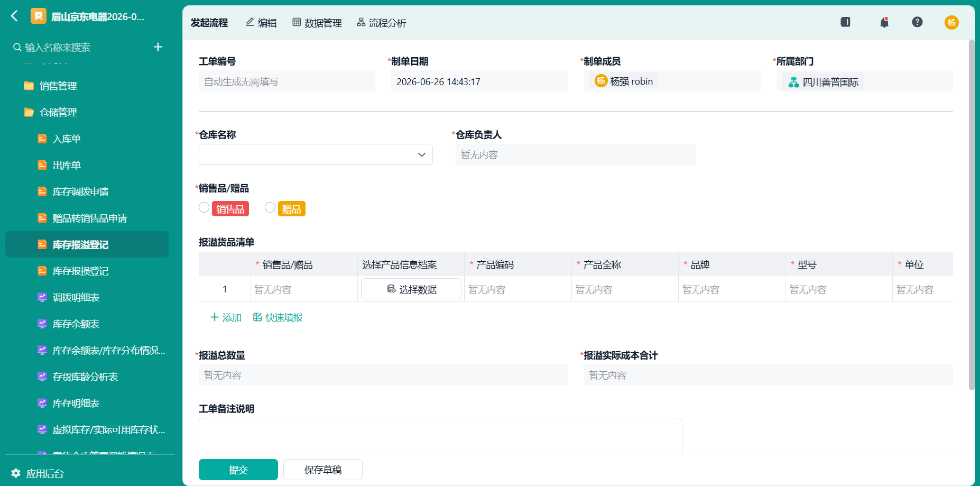Image resolution: width=980 pixels, height=486 pixels.
Task: Go back with the left arrow icon
Action: click(14, 16)
